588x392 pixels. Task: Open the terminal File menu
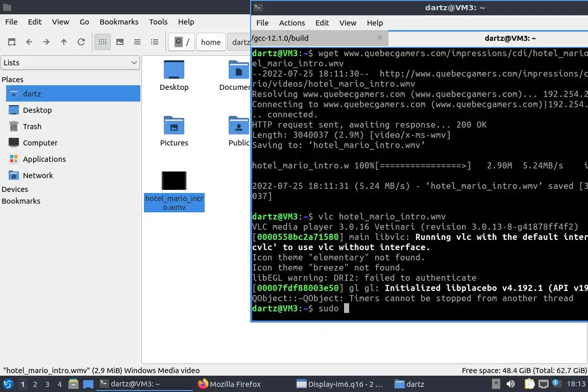(x=262, y=23)
